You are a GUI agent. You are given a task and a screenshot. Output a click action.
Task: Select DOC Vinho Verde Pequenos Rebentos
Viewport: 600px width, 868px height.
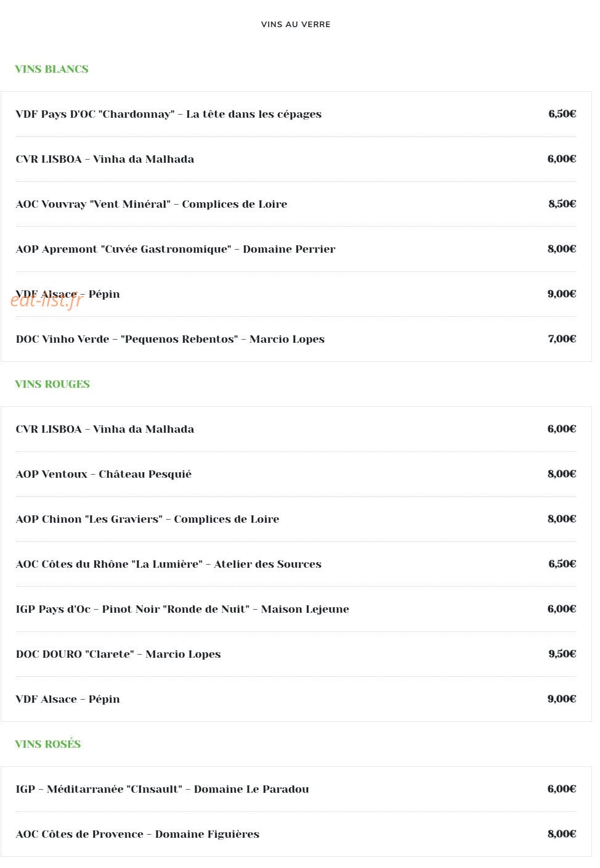pos(296,339)
